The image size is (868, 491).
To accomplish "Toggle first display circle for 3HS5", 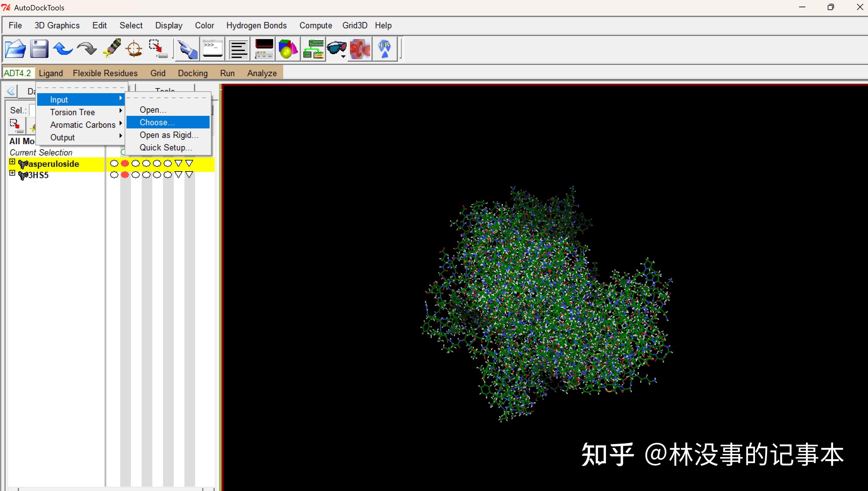I will [x=114, y=175].
